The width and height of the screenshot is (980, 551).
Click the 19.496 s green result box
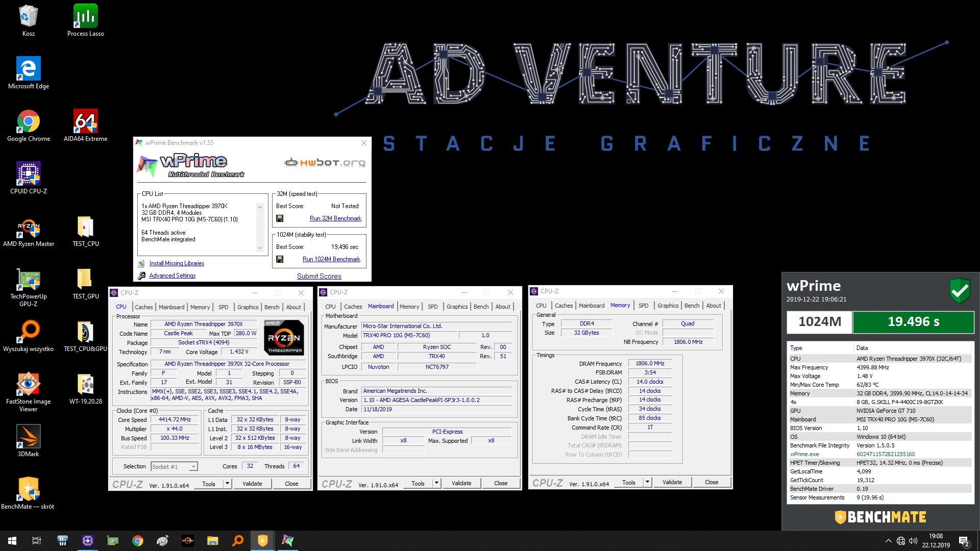[x=913, y=322]
